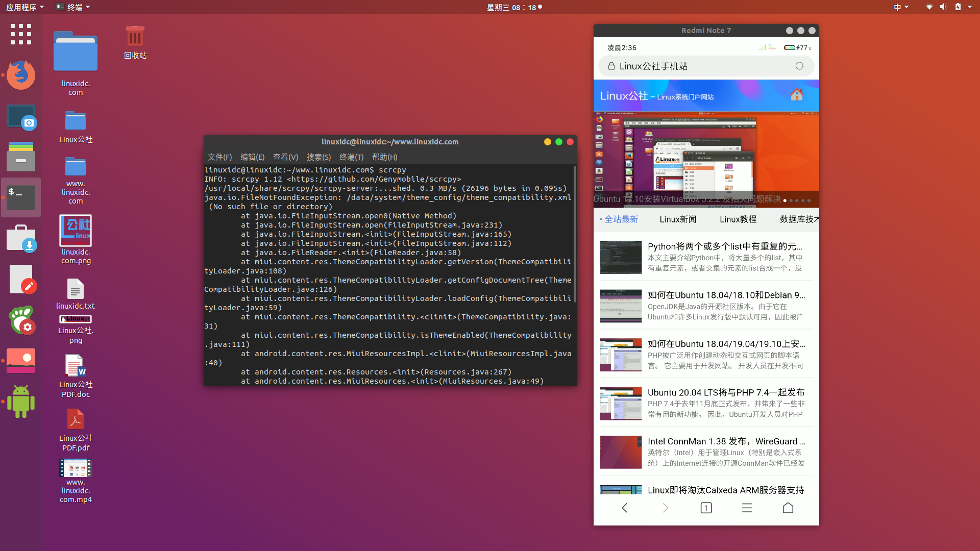Open the 应用程序 menu
This screenshot has width=980, height=551.
tap(22, 7)
